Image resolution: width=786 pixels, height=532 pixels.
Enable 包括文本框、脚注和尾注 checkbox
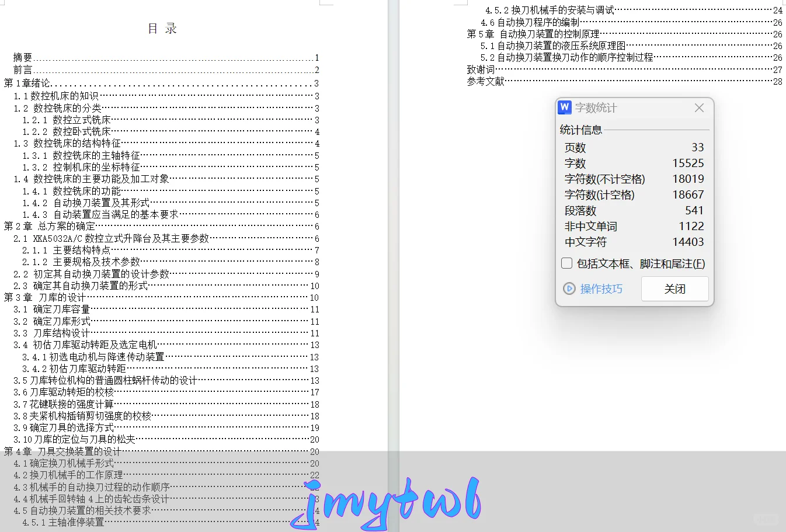[x=566, y=263]
